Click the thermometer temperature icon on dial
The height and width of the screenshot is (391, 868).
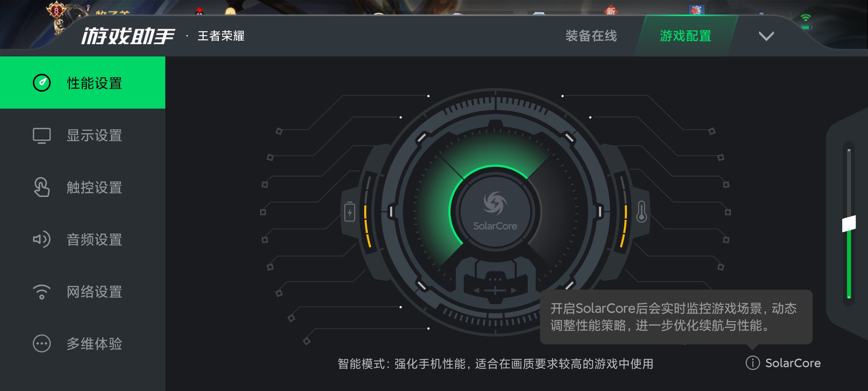click(642, 211)
